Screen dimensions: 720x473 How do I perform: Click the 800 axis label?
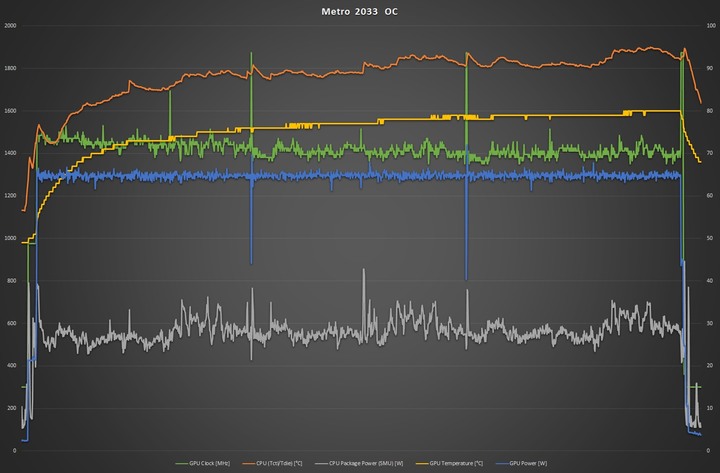pyautogui.click(x=11, y=281)
